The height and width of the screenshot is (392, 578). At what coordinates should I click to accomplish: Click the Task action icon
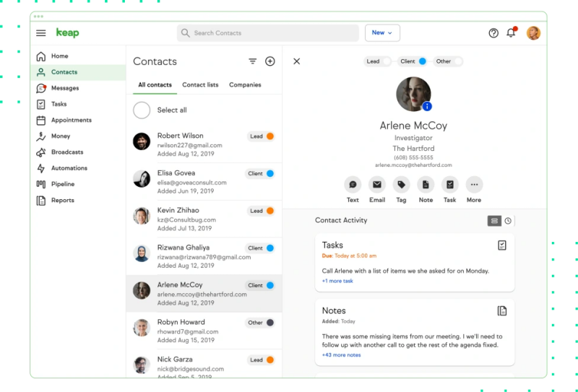tap(449, 185)
